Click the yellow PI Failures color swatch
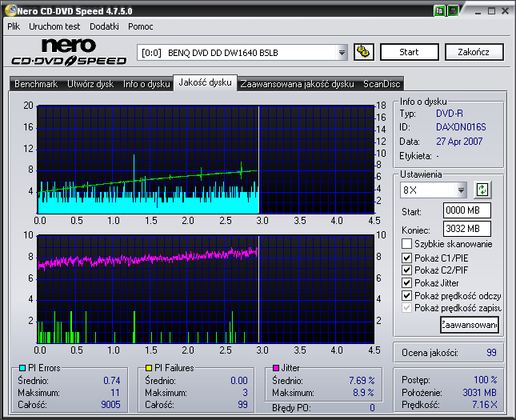 pos(149,368)
